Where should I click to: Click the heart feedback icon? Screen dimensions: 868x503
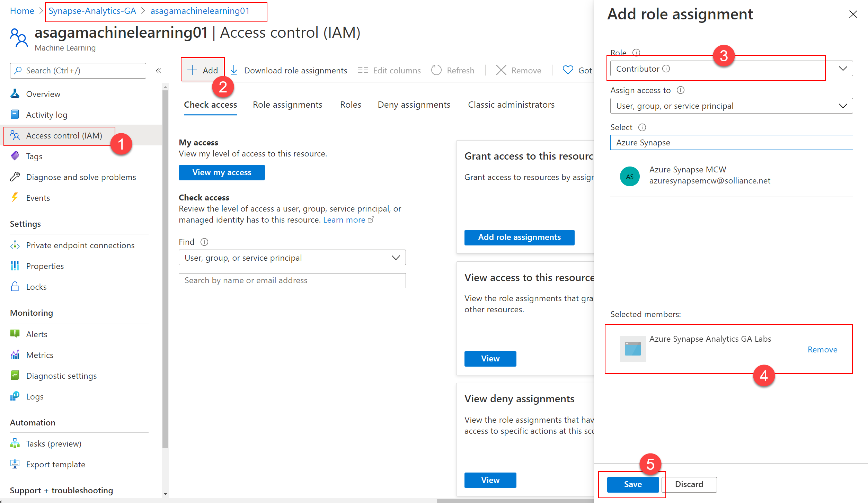pyautogui.click(x=568, y=70)
